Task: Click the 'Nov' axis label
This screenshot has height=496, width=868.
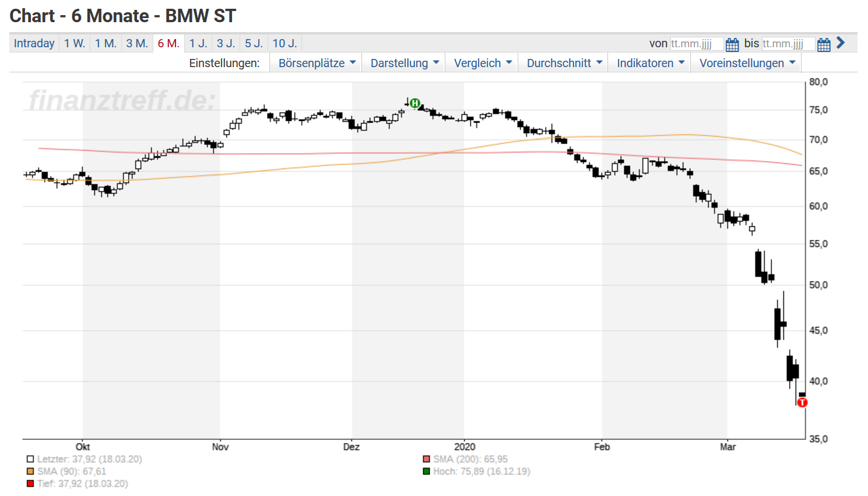Action: click(x=220, y=447)
